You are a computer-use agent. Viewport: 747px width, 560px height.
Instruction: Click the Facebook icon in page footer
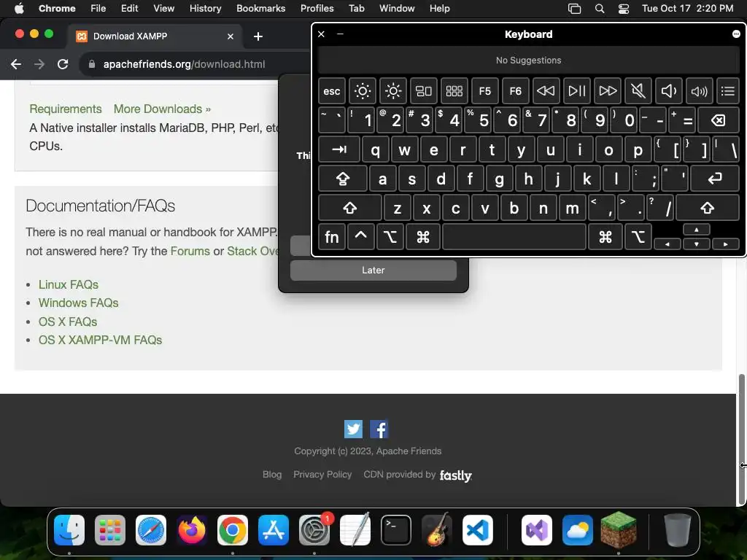[379, 429]
